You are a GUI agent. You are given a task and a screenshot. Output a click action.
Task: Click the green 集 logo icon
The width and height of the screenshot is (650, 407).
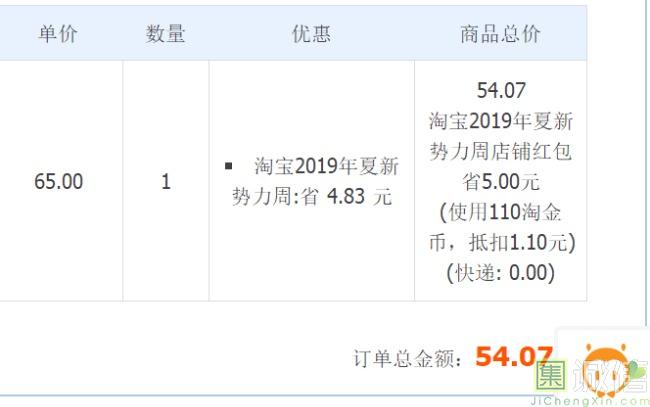[x=551, y=374]
